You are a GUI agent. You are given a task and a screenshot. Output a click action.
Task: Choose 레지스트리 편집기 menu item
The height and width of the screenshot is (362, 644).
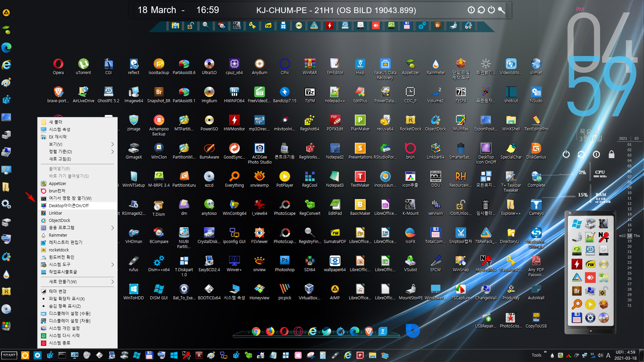pos(77,242)
